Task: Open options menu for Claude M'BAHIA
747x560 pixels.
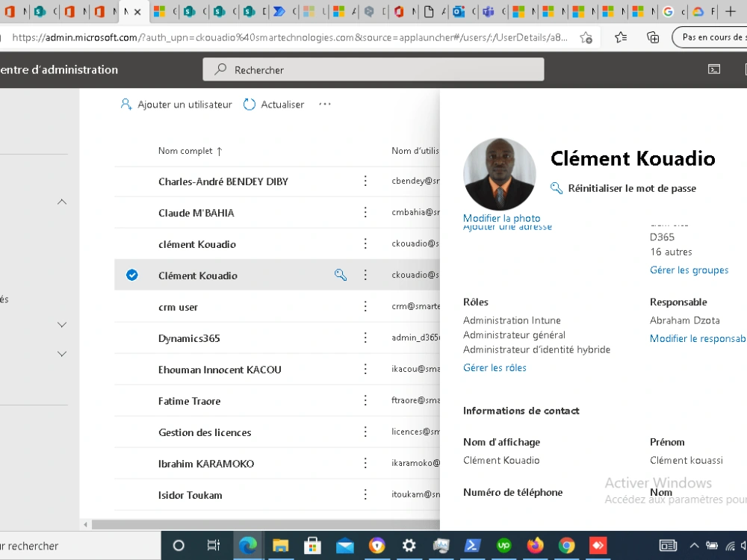Action: point(365,212)
